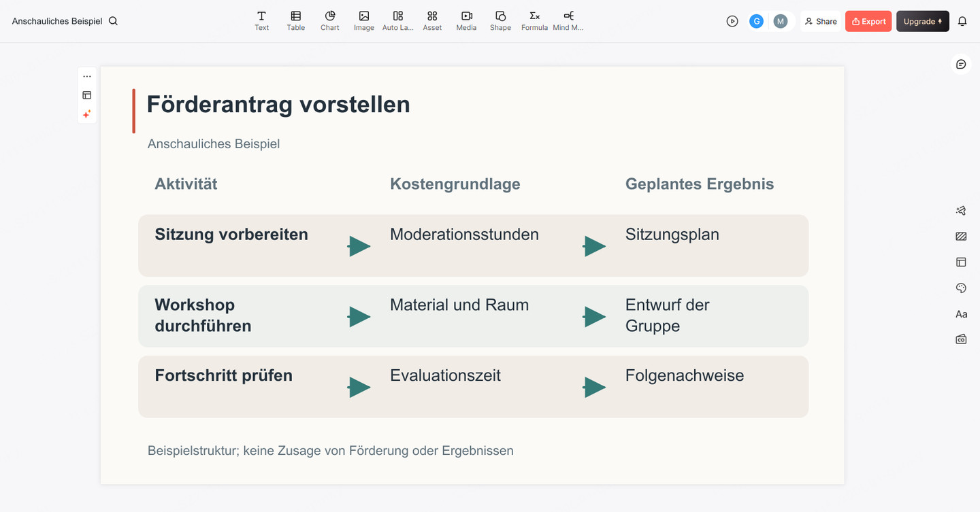Select the heading Förderantrag vorstellen
The image size is (980, 512).
(x=278, y=104)
